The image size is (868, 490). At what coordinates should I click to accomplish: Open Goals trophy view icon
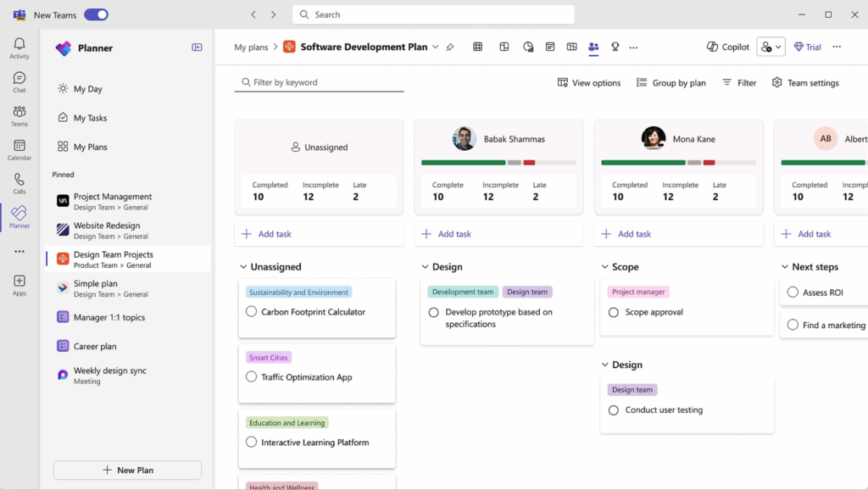(x=615, y=47)
